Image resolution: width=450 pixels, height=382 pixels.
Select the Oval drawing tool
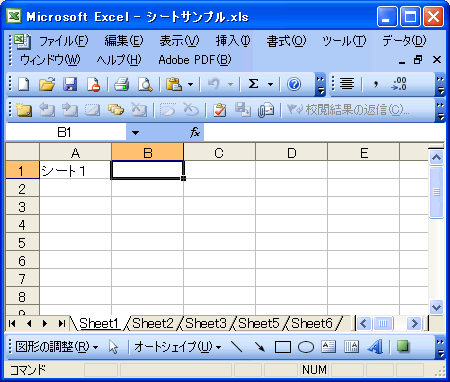[306, 347]
